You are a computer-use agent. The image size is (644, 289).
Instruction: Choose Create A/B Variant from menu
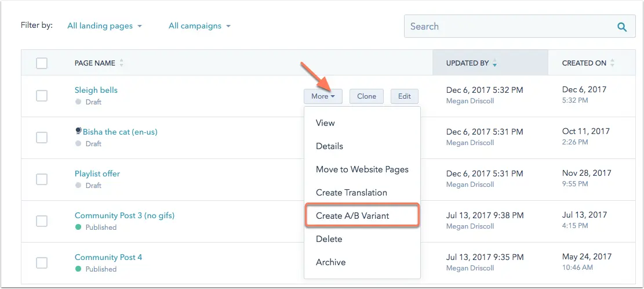[352, 216]
